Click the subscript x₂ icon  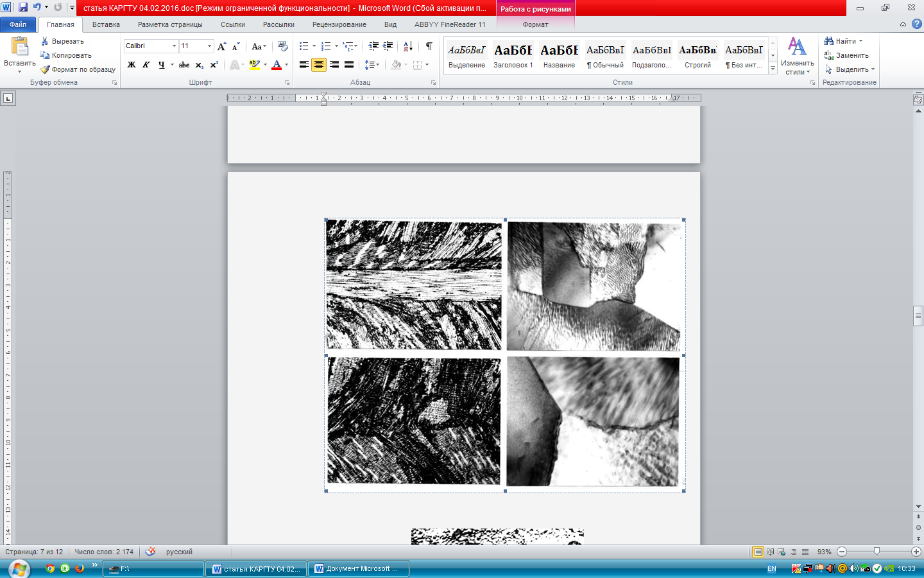pos(200,65)
